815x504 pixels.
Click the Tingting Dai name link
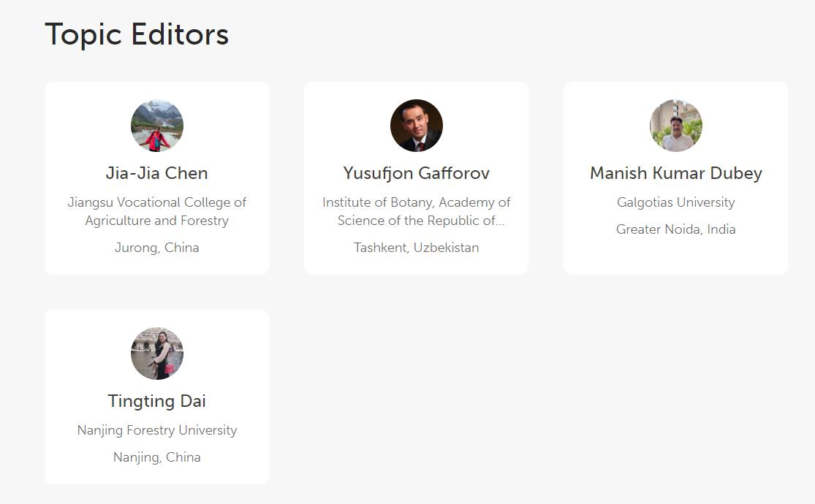click(x=157, y=401)
